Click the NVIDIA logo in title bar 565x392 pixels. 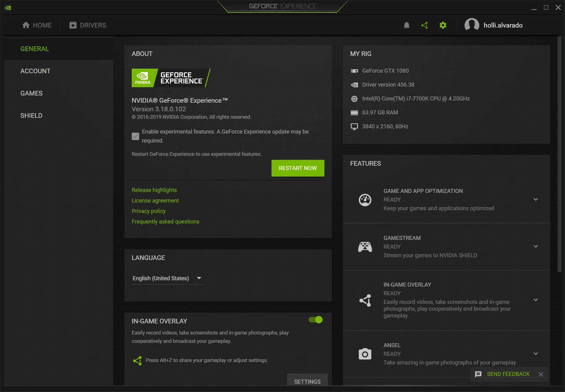(8, 8)
